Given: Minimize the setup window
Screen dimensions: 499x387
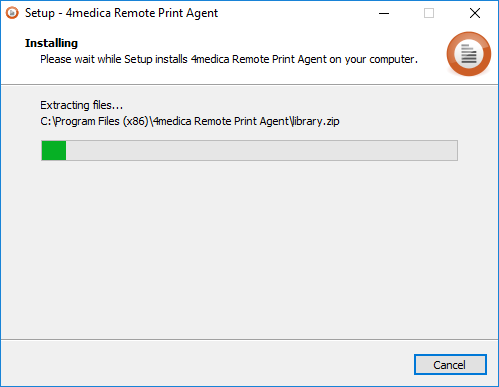Looking at the screenshot, I should pos(384,13).
